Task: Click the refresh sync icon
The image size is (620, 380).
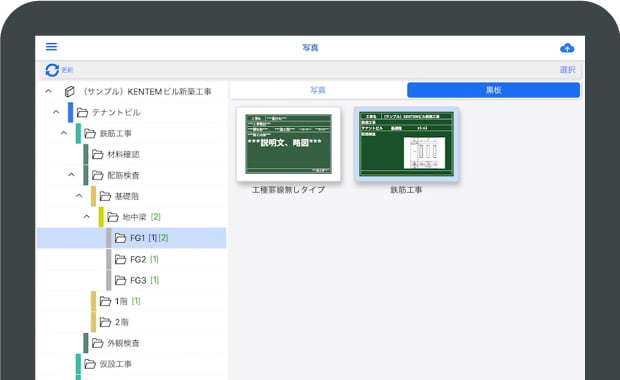Action: coord(52,70)
